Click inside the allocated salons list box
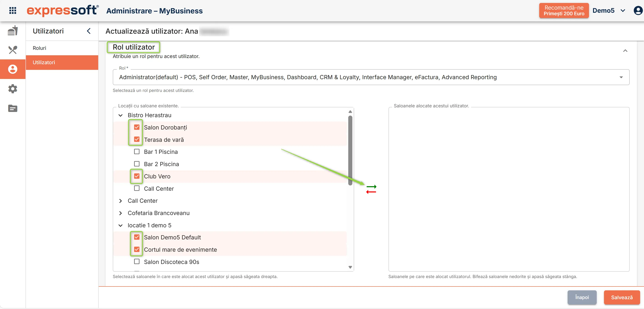This screenshot has width=644, height=309. pyautogui.click(x=509, y=189)
